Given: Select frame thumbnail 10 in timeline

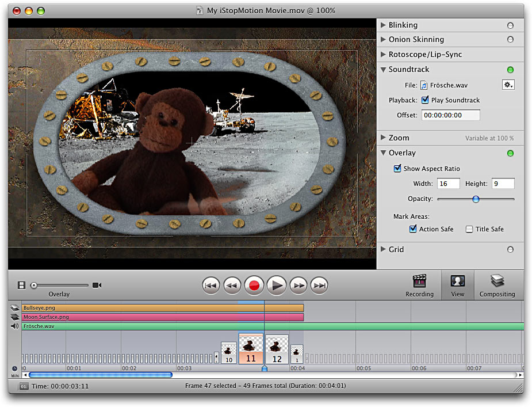Looking at the screenshot, I should 229,353.
